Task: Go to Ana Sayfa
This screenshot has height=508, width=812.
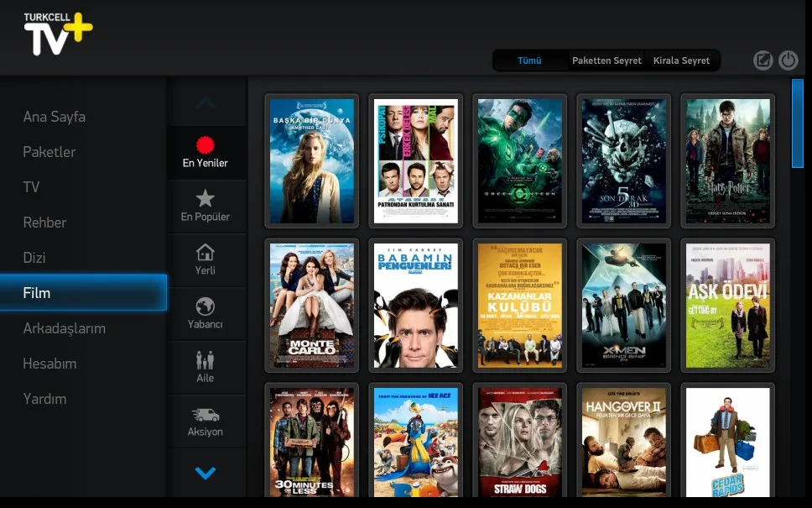Action: click(55, 117)
